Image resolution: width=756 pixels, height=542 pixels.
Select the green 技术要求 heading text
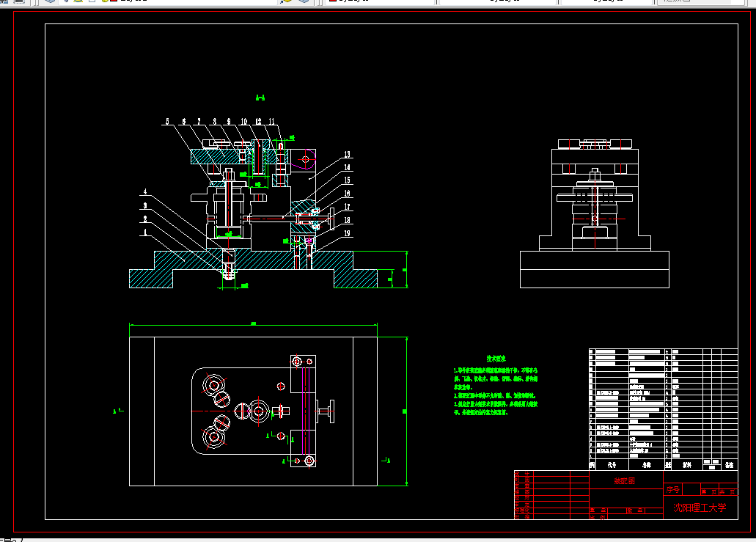tap(496, 359)
